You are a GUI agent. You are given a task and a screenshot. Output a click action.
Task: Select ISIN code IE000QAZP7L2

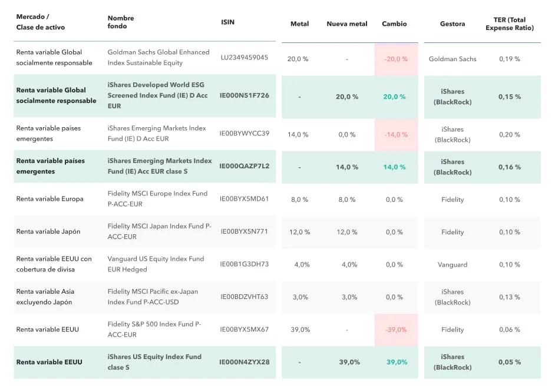coord(244,166)
